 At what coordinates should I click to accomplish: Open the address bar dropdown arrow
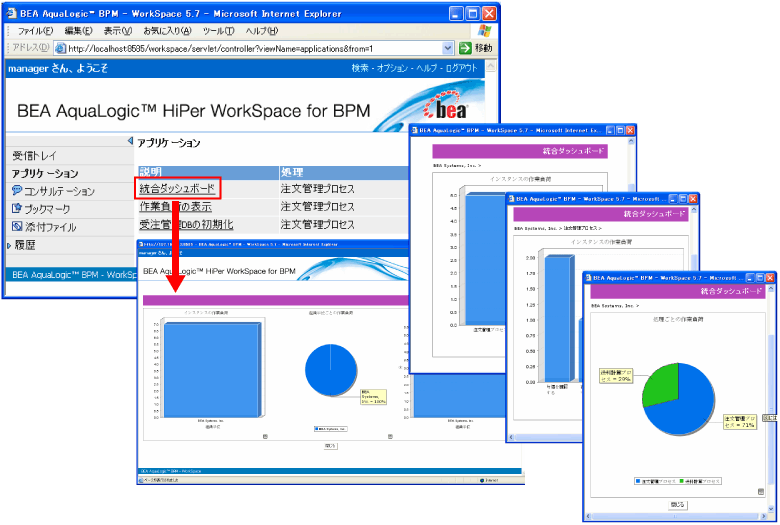click(447, 48)
